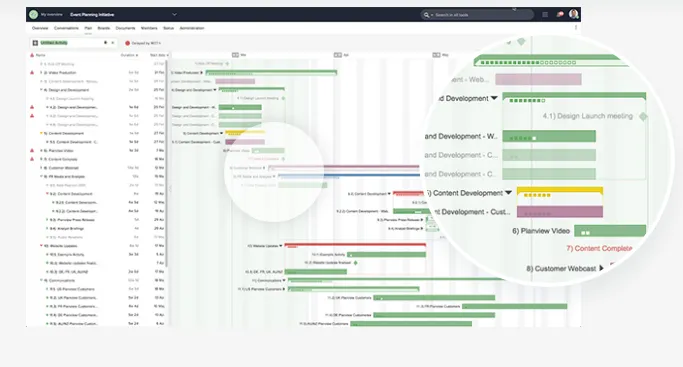
Task: Expand the Event Planning Initiative workspace dropdown
Action: [174, 14]
